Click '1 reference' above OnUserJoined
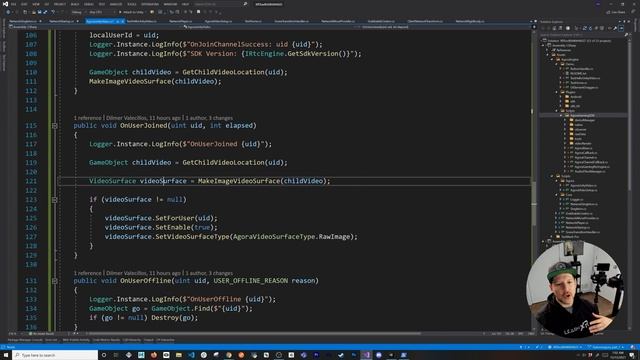 [87, 118]
